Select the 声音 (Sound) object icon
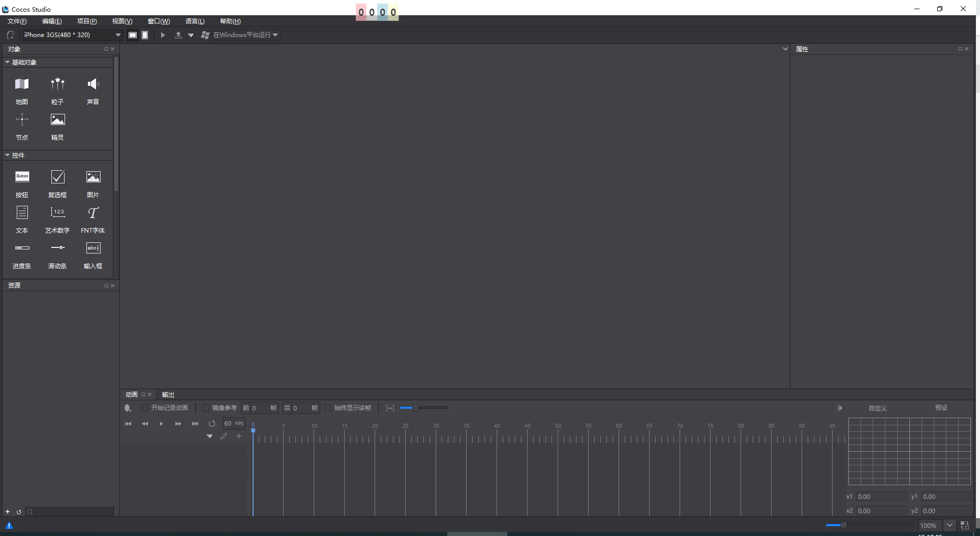 click(93, 84)
